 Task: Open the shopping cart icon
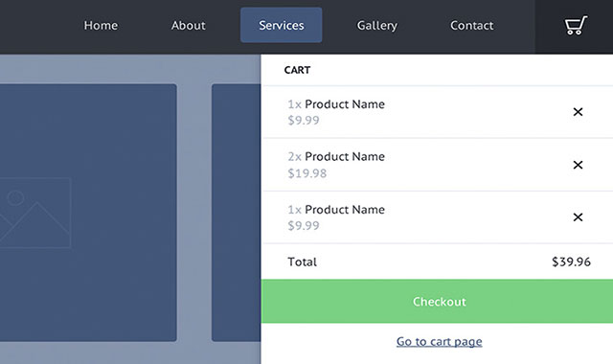click(576, 26)
